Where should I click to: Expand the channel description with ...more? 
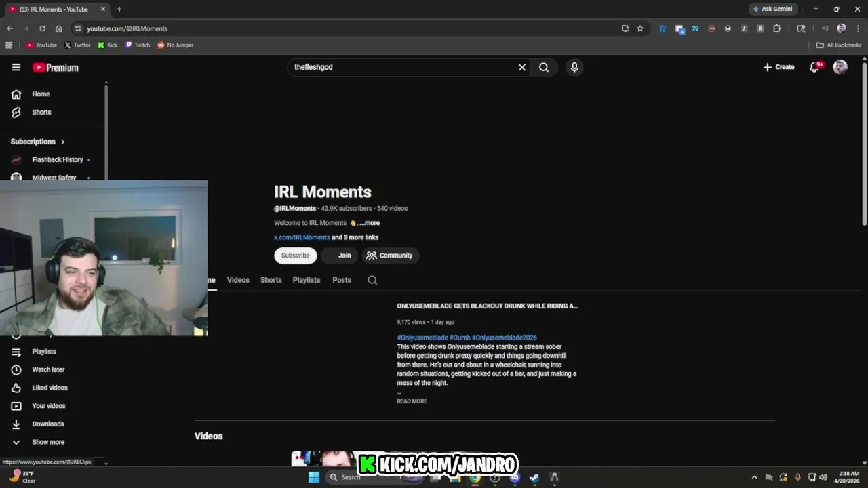[370, 223]
